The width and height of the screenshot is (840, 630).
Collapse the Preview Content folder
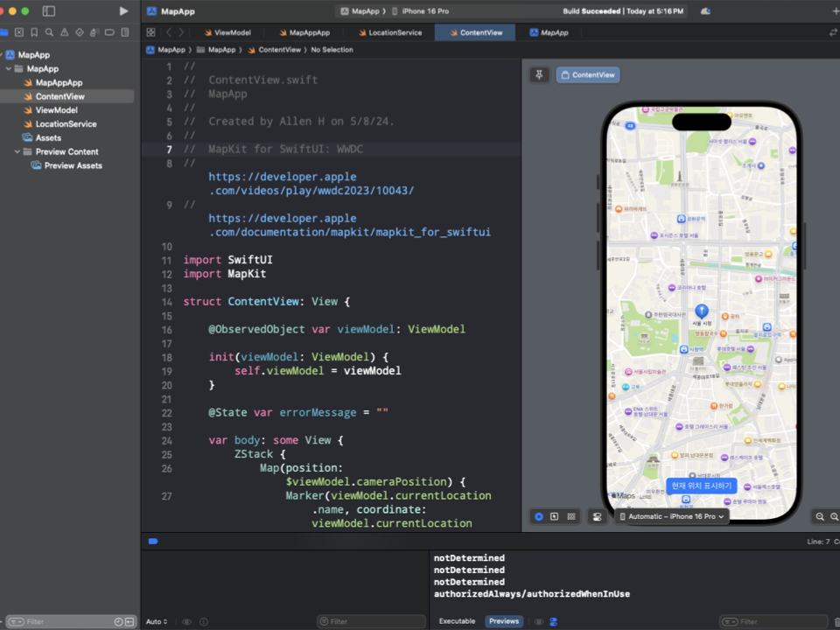(x=17, y=151)
